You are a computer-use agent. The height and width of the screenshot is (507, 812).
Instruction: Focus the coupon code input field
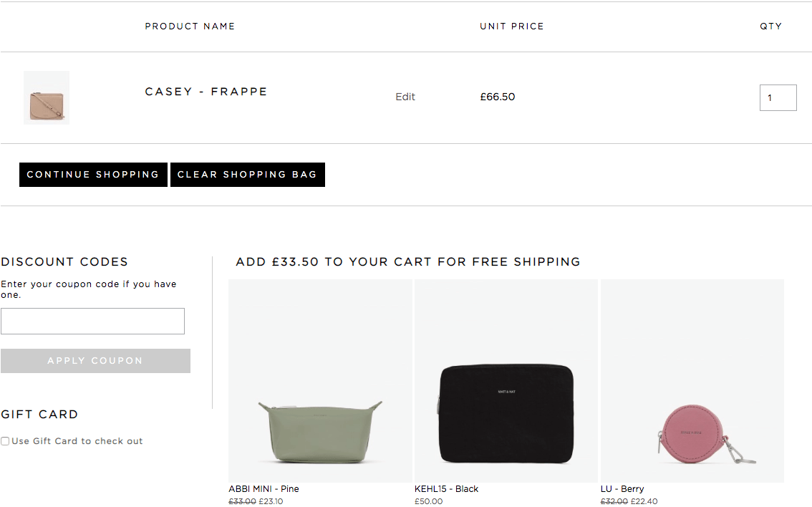click(92, 321)
